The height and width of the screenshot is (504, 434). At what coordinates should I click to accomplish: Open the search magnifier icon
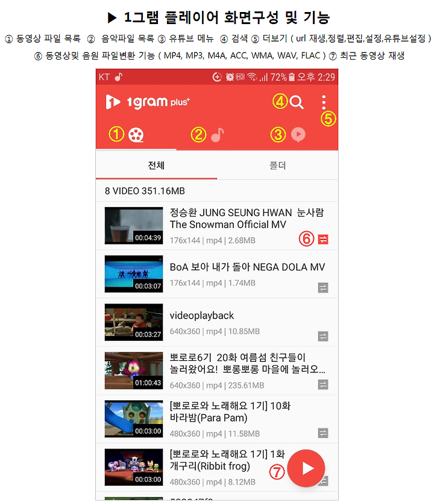click(x=297, y=102)
